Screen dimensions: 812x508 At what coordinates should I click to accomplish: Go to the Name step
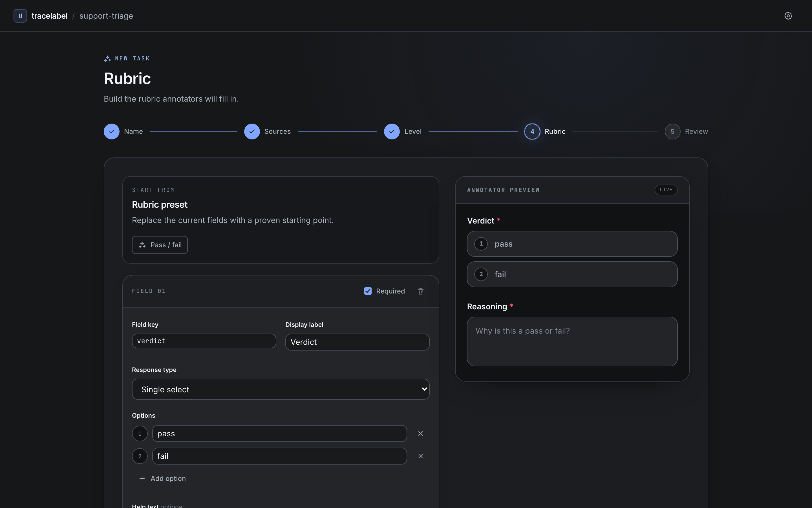click(123, 131)
